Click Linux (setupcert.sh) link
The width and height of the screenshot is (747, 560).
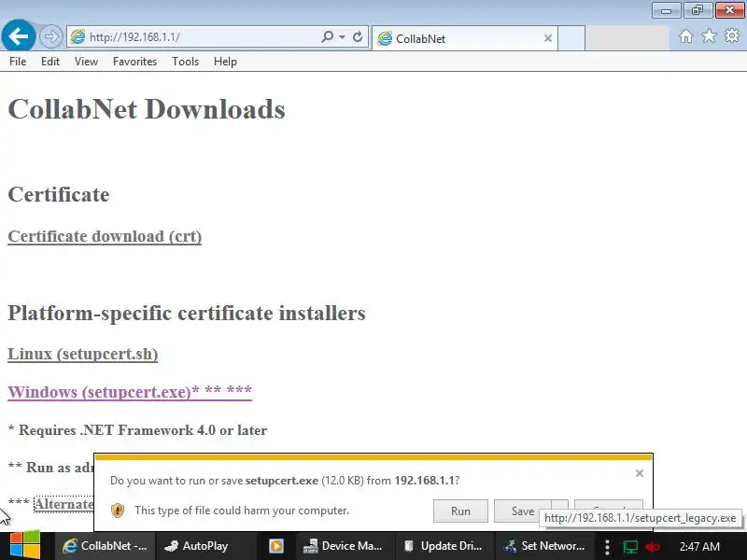83,354
